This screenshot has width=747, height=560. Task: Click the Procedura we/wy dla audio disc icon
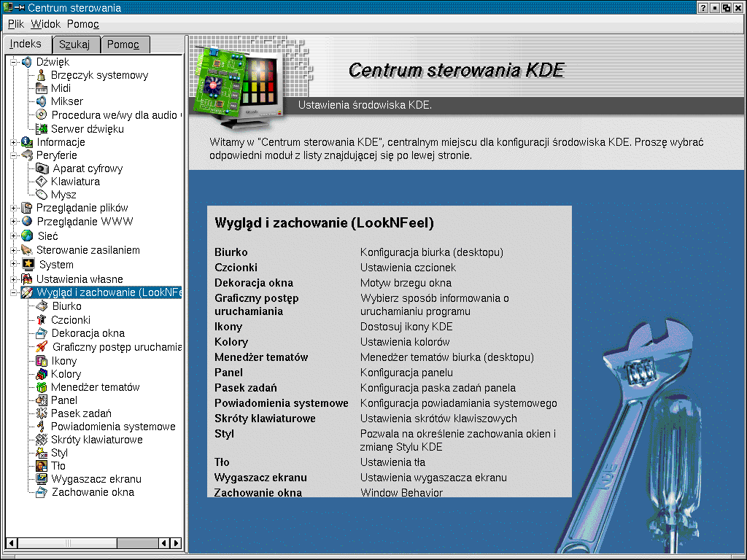(x=42, y=114)
